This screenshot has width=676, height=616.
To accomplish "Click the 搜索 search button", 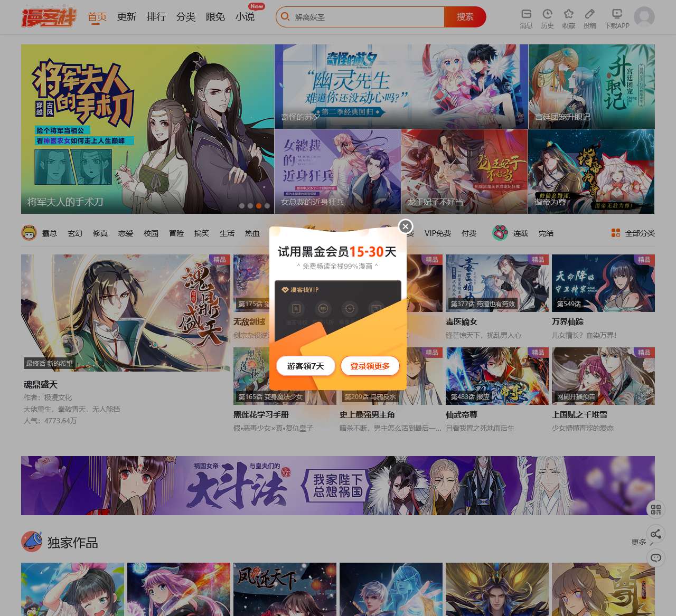I will 465,17.
